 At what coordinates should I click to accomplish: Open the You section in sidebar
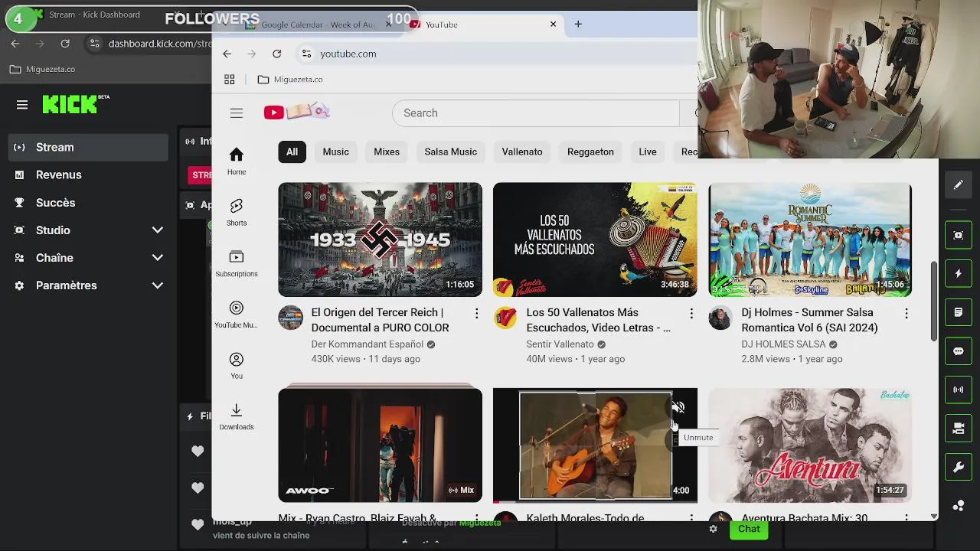(x=237, y=365)
